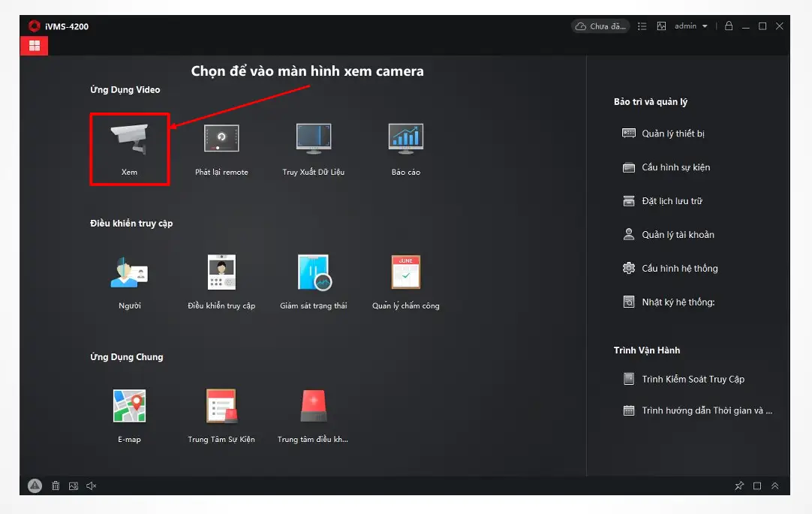
Task: Open the Xem camera live view icon
Action: tap(129, 140)
